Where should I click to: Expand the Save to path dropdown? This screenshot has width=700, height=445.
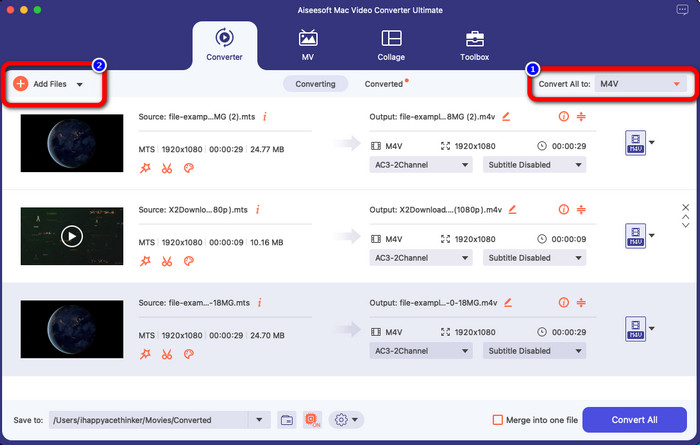coord(259,420)
